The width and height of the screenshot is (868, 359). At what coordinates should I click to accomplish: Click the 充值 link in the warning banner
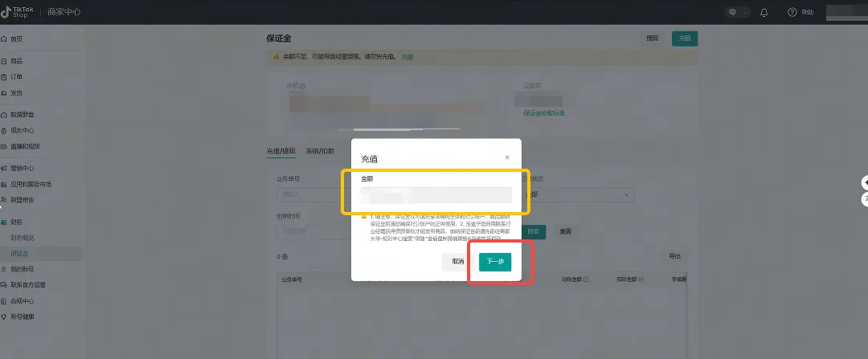point(407,57)
